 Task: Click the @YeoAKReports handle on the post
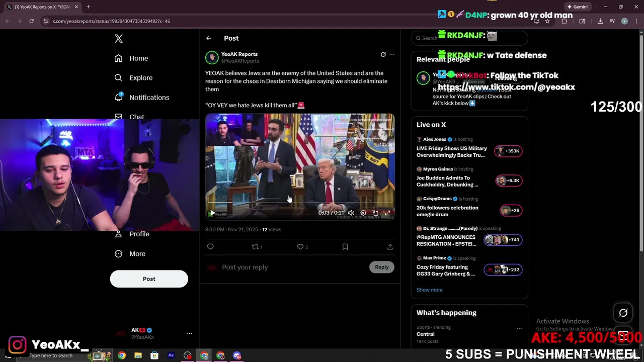tap(240, 61)
